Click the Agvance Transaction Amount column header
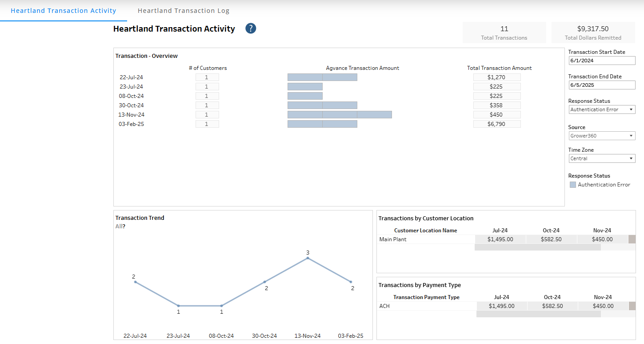 tap(363, 68)
